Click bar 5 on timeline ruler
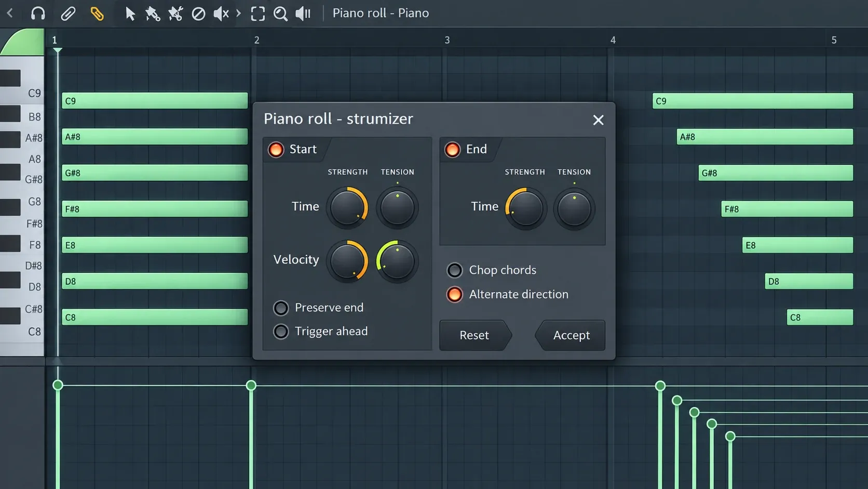 (x=834, y=40)
